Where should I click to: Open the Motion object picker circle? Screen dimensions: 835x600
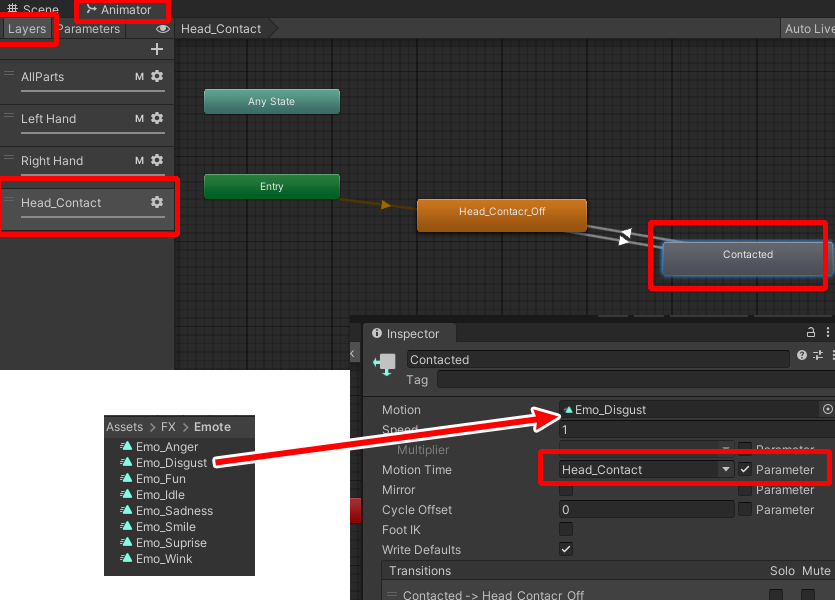point(827,410)
